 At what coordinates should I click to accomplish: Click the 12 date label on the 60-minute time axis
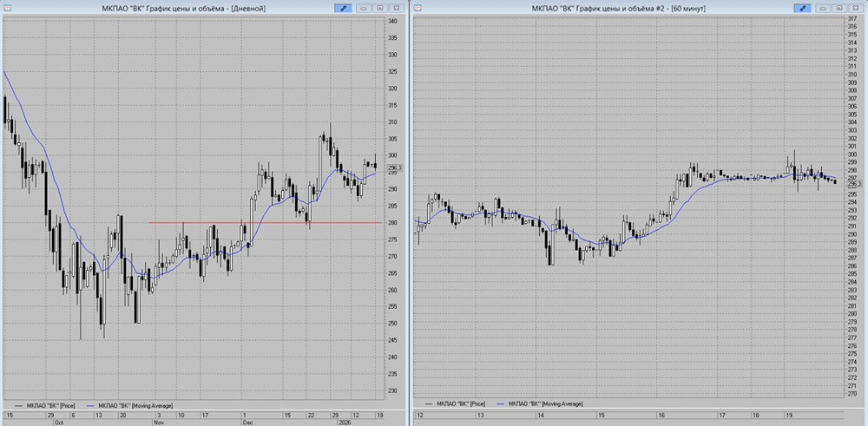pyautogui.click(x=420, y=415)
